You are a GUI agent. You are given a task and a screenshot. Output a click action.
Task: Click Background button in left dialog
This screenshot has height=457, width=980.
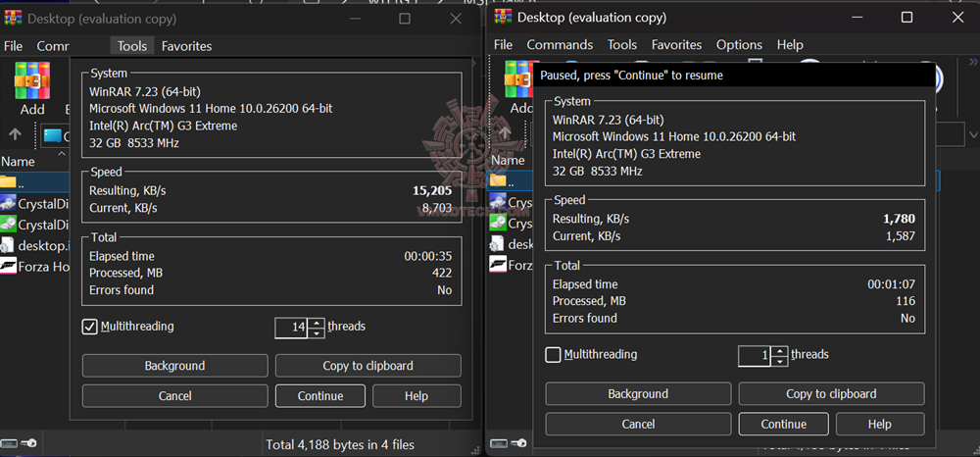pos(175,366)
